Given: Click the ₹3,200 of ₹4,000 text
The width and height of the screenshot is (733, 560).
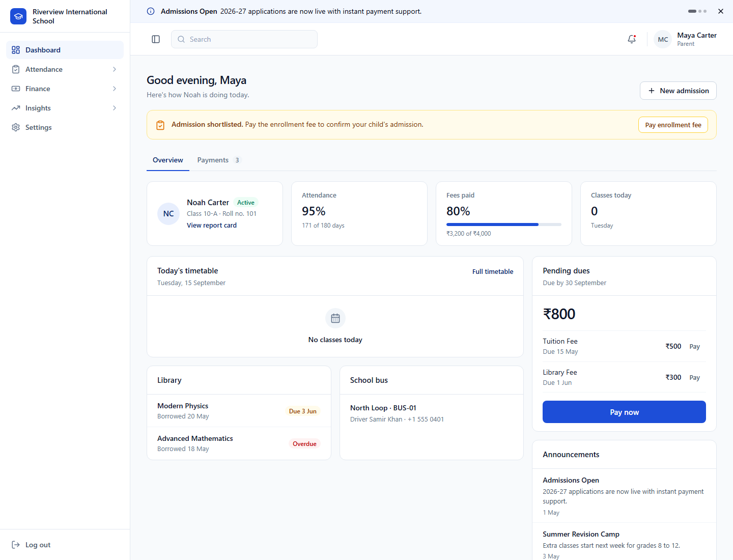Looking at the screenshot, I should click(468, 234).
